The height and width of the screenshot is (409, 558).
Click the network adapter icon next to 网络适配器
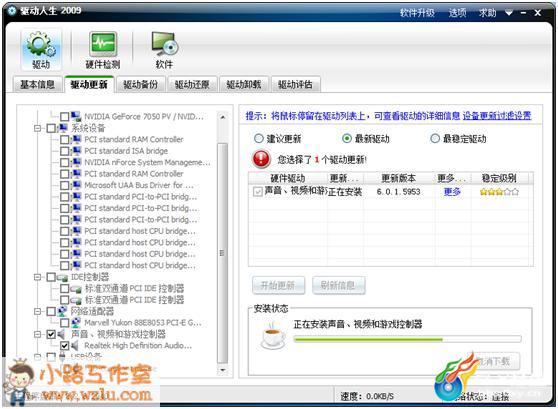coord(63,311)
